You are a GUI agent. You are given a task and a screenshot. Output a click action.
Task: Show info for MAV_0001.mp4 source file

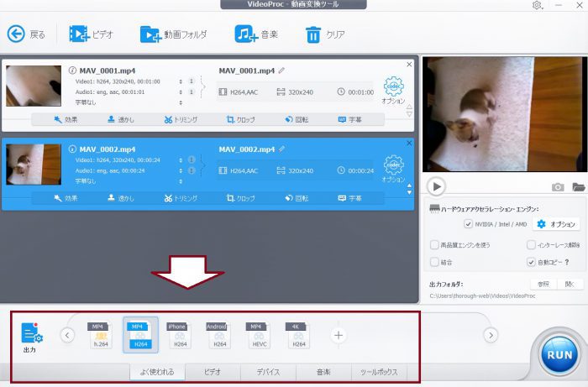click(72, 71)
